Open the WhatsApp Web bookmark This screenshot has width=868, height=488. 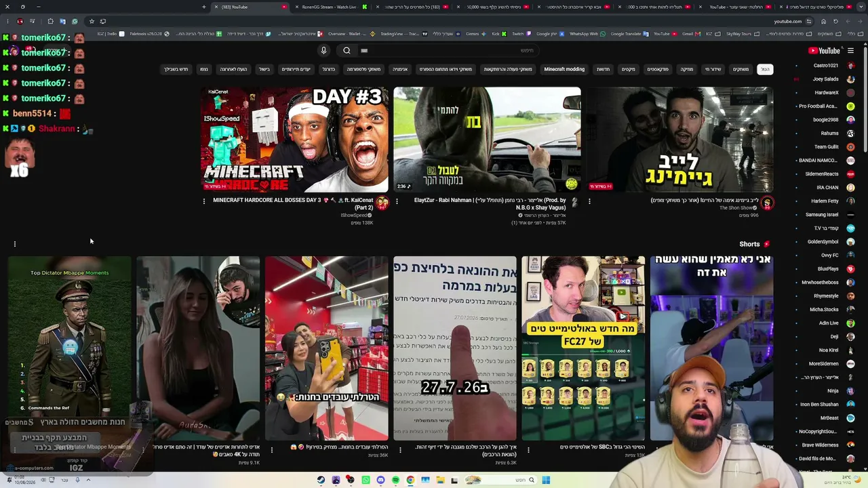587,34
